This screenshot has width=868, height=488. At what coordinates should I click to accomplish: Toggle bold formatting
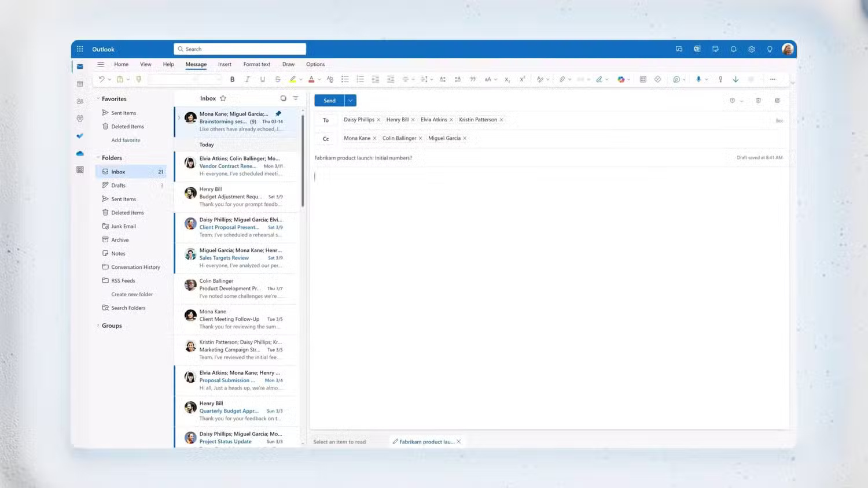(x=232, y=79)
